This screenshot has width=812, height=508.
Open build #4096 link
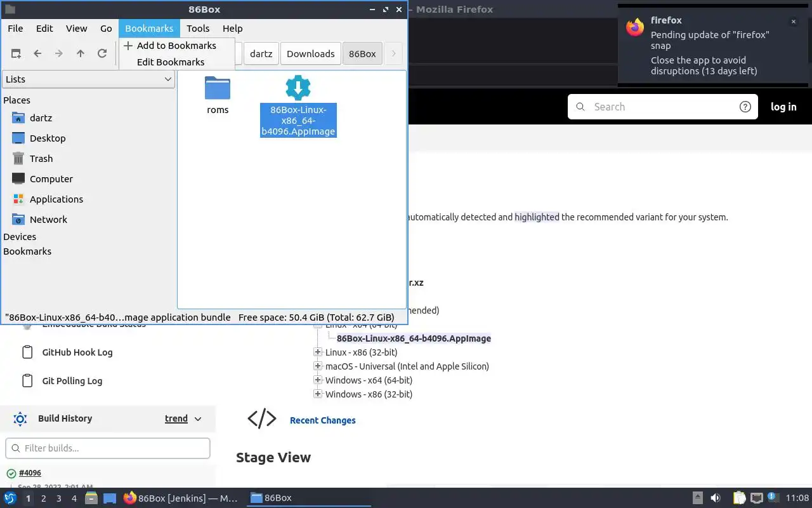tap(30, 473)
